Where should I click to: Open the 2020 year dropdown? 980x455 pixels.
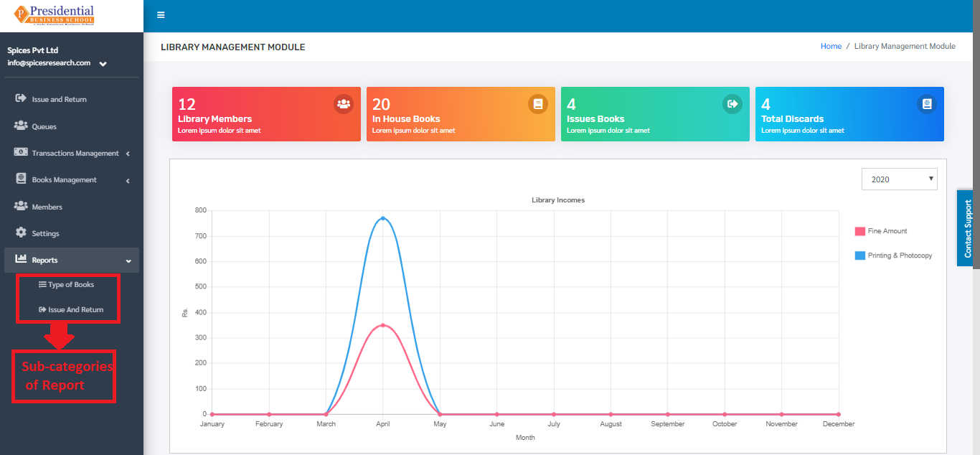coord(900,179)
